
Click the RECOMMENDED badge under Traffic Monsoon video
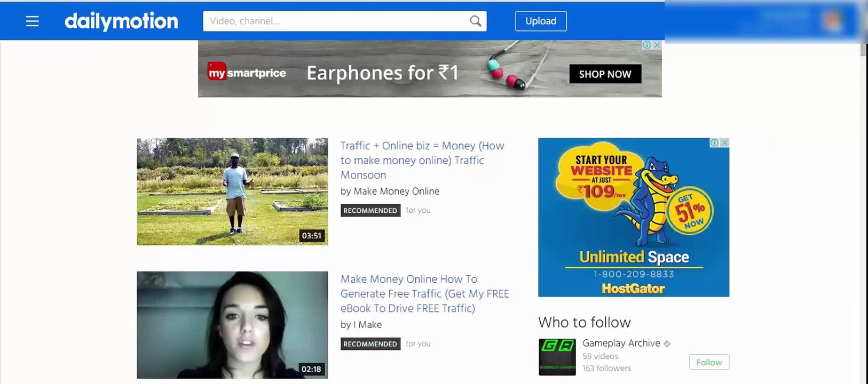(370, 211)
